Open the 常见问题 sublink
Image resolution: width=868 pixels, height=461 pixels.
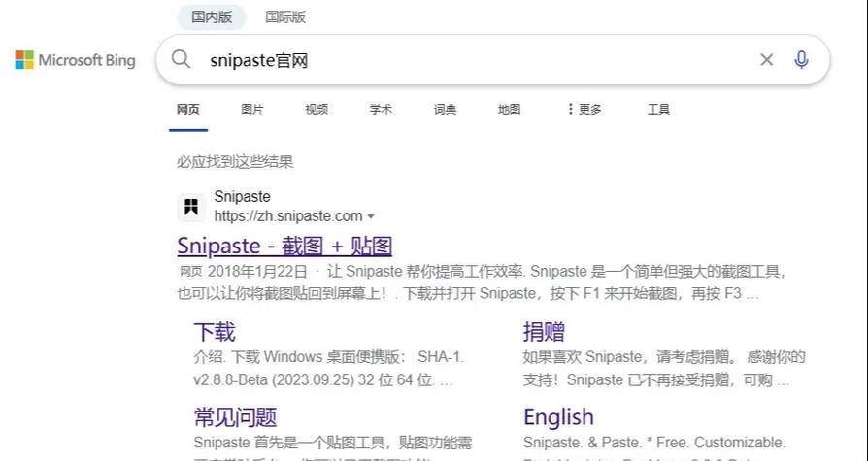click(235, 417)
